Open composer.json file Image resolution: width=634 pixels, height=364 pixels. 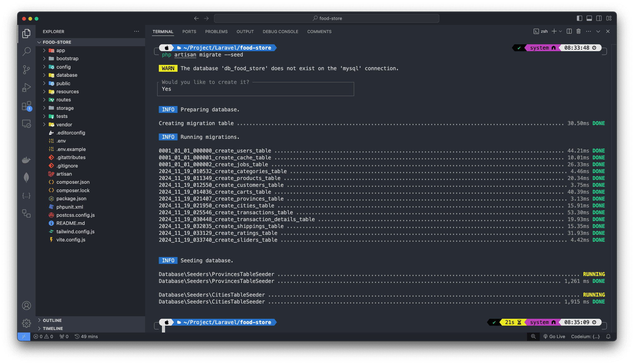point(73,182)
